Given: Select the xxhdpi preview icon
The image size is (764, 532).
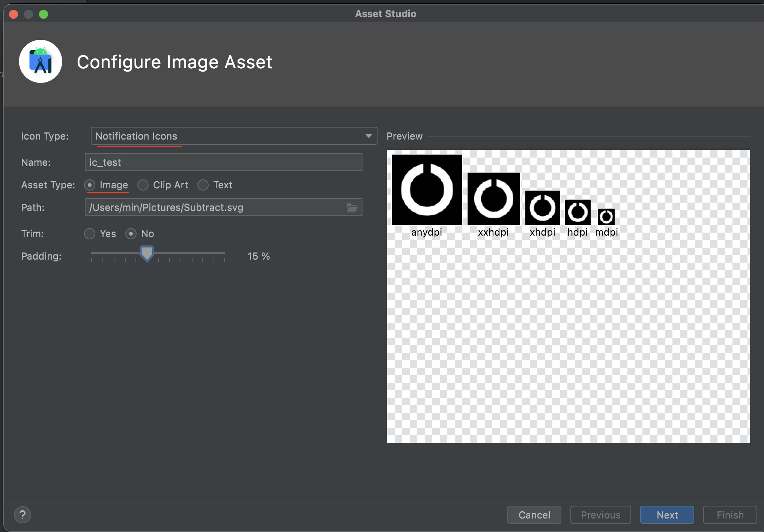Looking at the screenshot, I should pyautogui.click(x=493, y=199).
